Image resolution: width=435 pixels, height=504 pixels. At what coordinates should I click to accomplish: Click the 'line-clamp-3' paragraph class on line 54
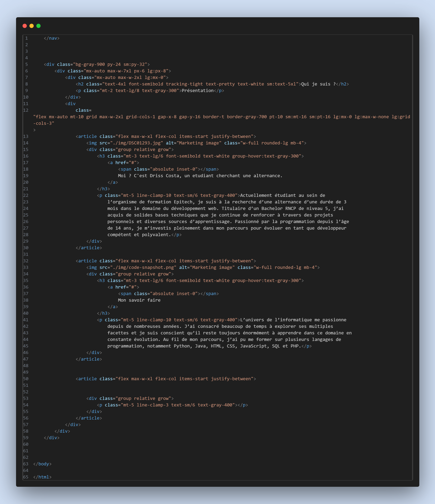pos(152,405)
